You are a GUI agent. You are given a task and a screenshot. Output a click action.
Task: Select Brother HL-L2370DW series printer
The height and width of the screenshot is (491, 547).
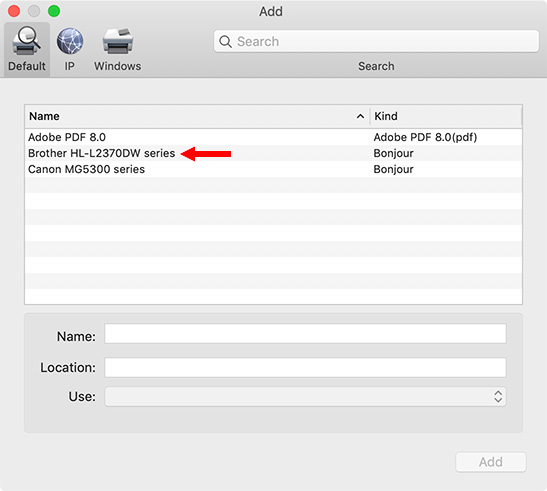tap(274, 153)
